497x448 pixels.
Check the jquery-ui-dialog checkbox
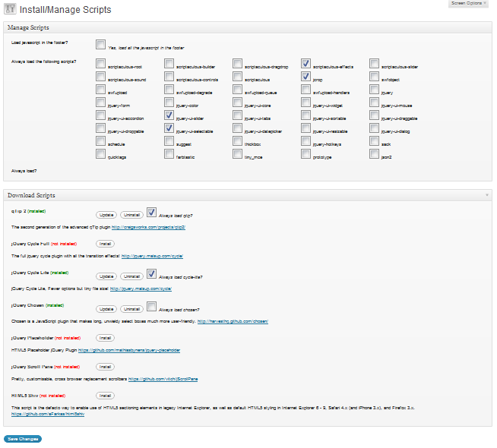pos(375,128)
